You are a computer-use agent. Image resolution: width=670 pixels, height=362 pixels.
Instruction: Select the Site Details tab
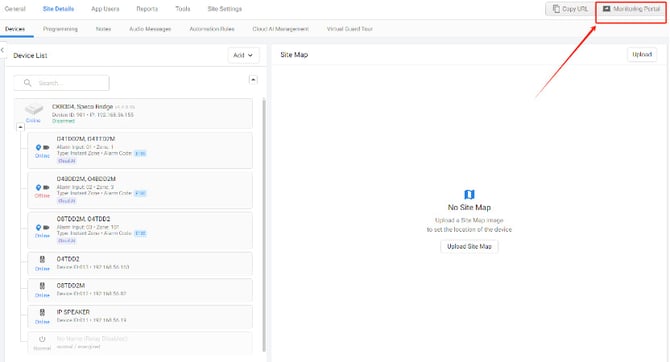click(x=59, y=9)
